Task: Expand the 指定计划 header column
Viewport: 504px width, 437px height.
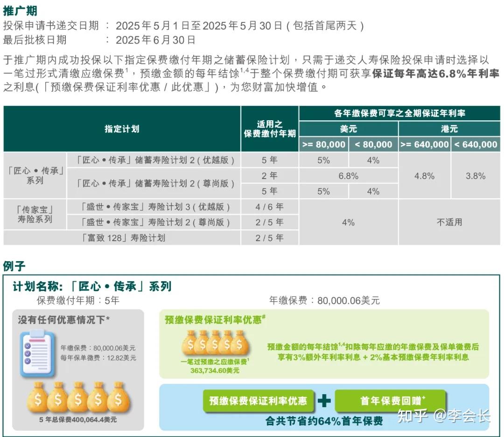Action: [x=122, y=129]
